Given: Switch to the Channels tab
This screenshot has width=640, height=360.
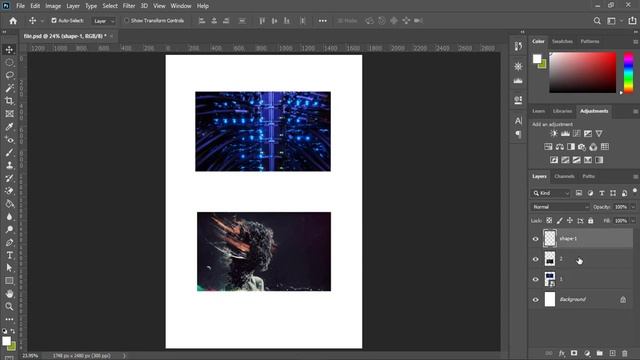Looking at the screenshot, I should click(564, 176).
